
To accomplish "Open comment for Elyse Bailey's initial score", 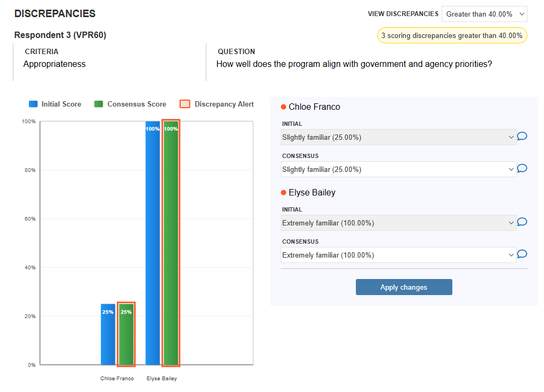I will [x=522, y=222].
